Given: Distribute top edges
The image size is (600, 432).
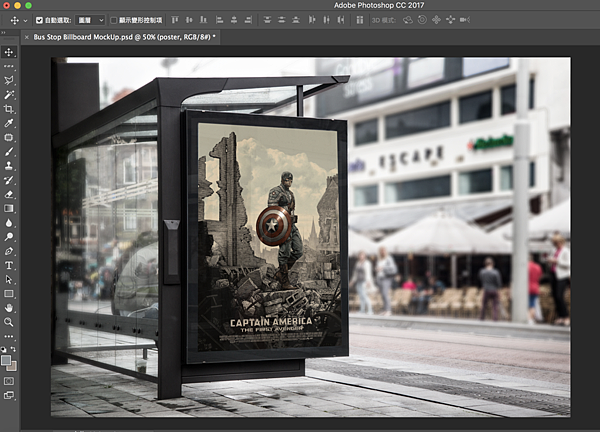Looking at the screenshot, I should [267, 20].
